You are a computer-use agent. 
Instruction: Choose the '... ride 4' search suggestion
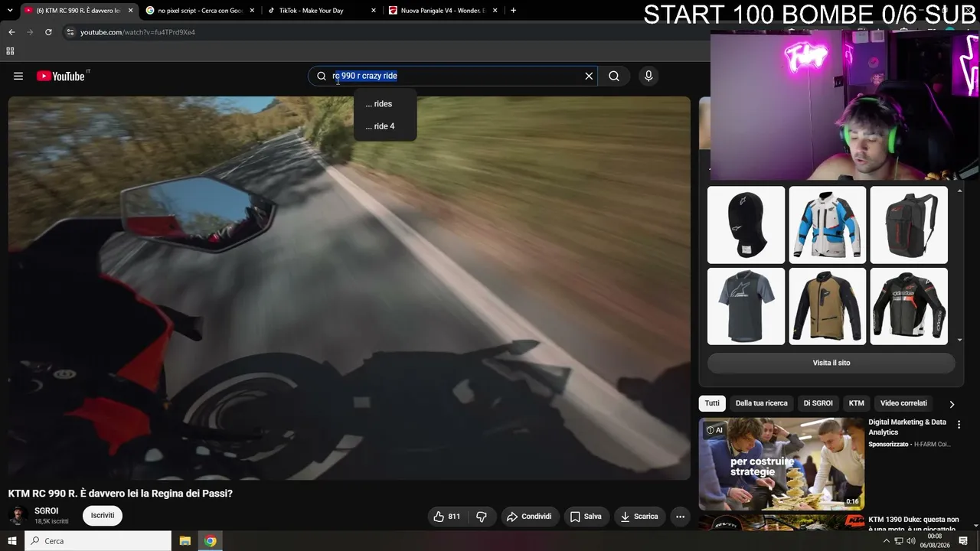pos(385,126)
